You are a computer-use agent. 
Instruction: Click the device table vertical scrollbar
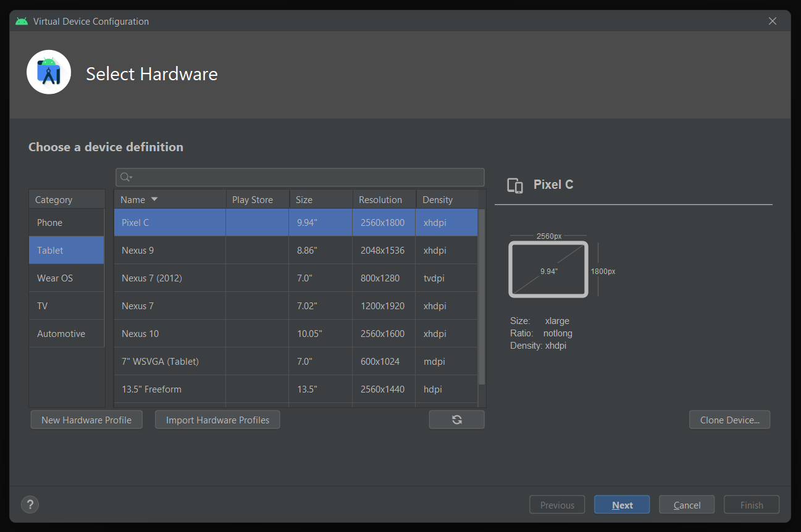coord(482,297)
